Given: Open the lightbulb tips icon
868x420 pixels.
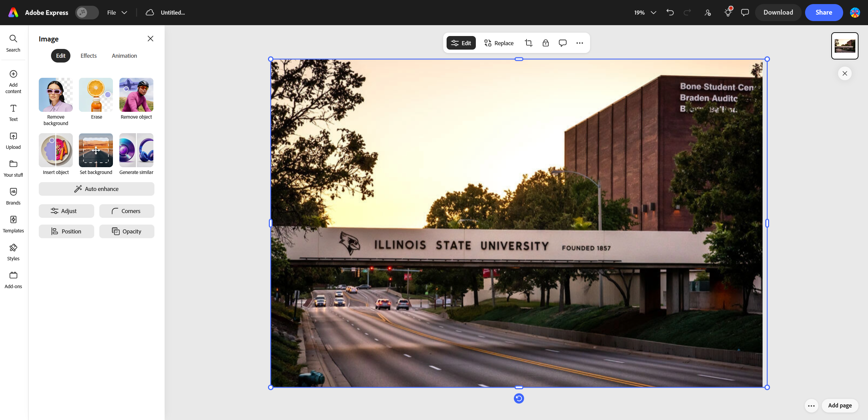Looking at the screenshot, I should [x=728, y=13].
